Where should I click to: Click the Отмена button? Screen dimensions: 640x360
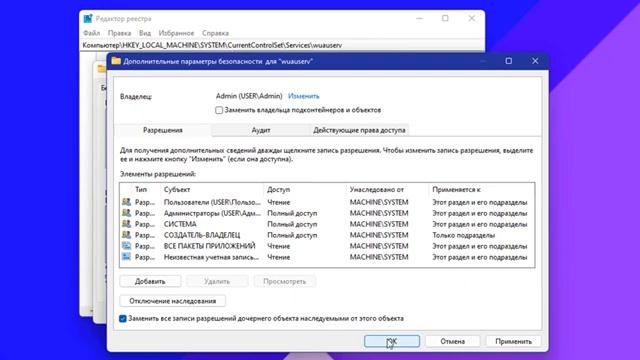(x=453, y=341)
